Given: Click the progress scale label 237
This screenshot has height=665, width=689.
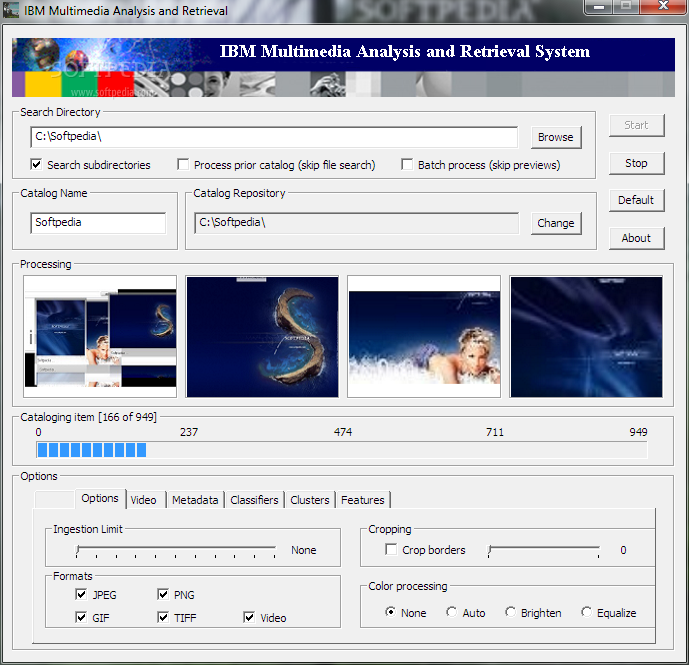Looking at the screenshot, I should click(x=189, y=432).
